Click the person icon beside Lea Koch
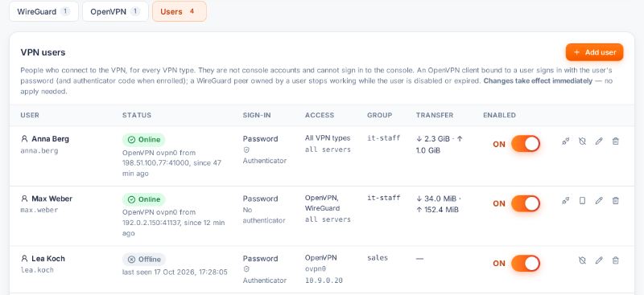Image resolution: width=644 pixels, height=295 pixels. [24, 259]
